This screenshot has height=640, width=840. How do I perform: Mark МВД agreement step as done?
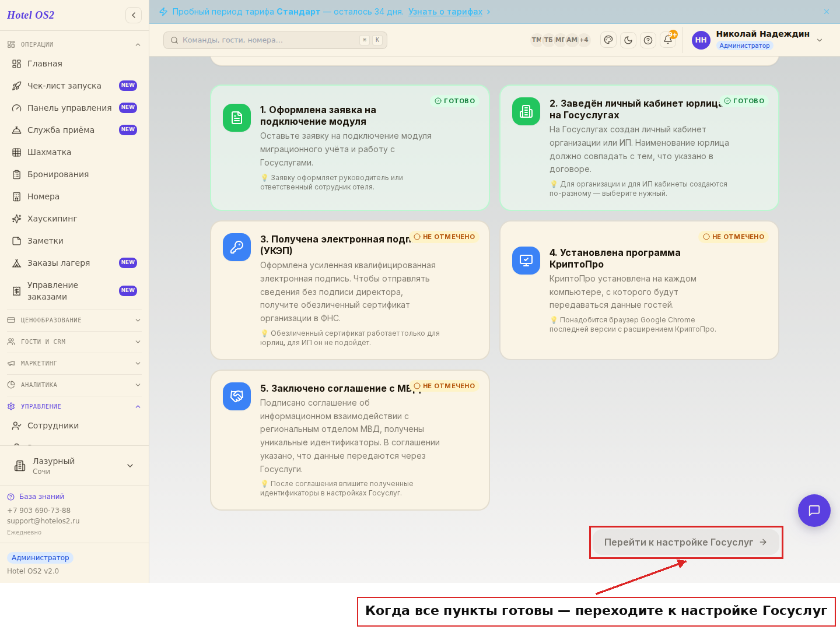(x=444, y=386)
